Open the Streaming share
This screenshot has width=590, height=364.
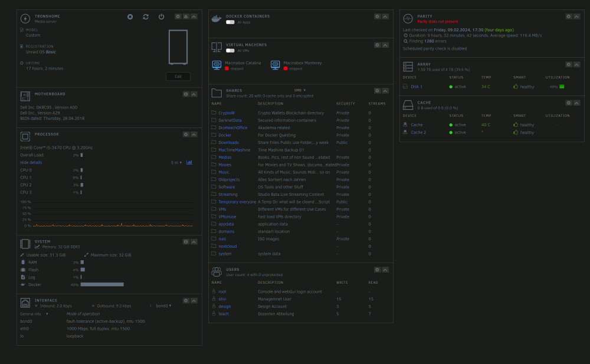click(x=228, y=195)
